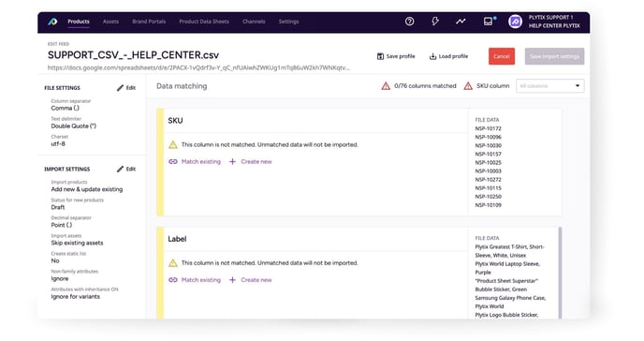
Task: Match existing attribute for Label
Action: 195,280
